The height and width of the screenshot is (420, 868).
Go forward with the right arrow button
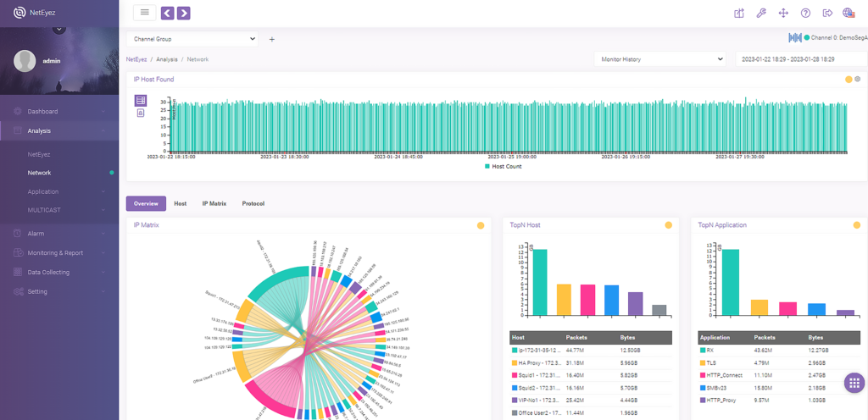pyautogui.click(x=184, y=13)
